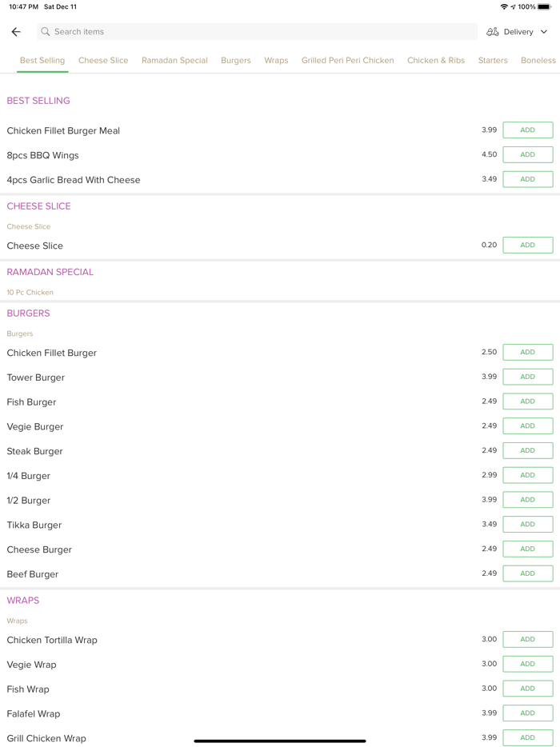Add the Tikka Burger to cart

527,525
